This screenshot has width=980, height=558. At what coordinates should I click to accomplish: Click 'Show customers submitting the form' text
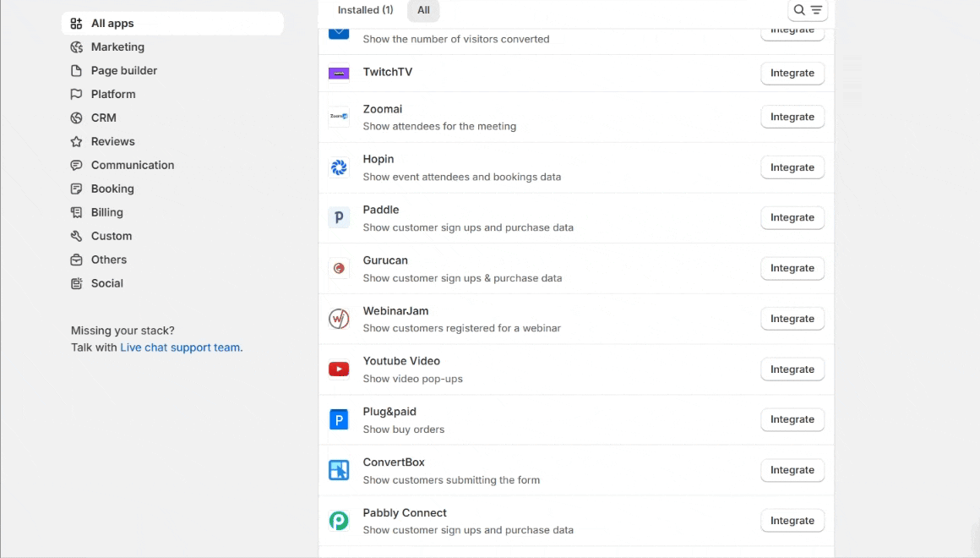click(451, 480)
